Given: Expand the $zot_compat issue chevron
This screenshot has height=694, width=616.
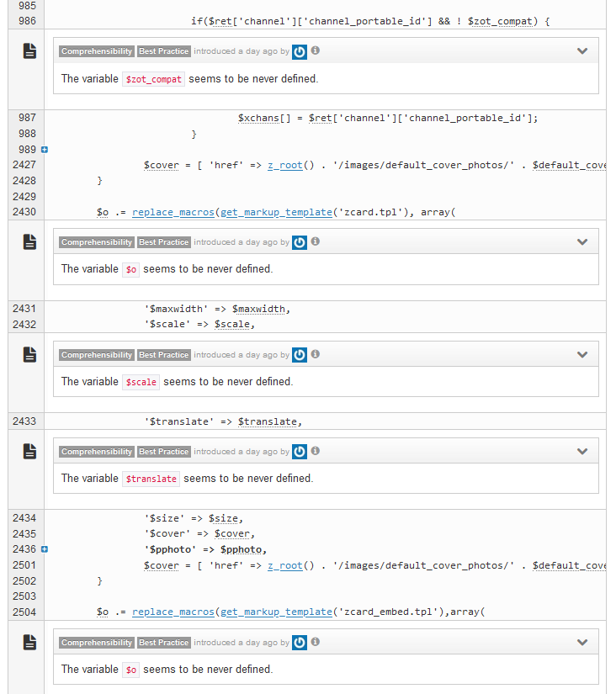Looking at the screenshot, I should point(581,51).
